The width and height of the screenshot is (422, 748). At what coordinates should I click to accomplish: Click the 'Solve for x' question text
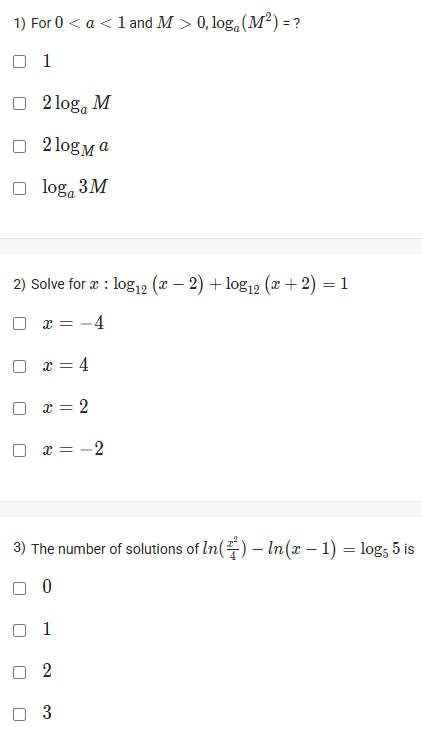click(x=181, y=284)
